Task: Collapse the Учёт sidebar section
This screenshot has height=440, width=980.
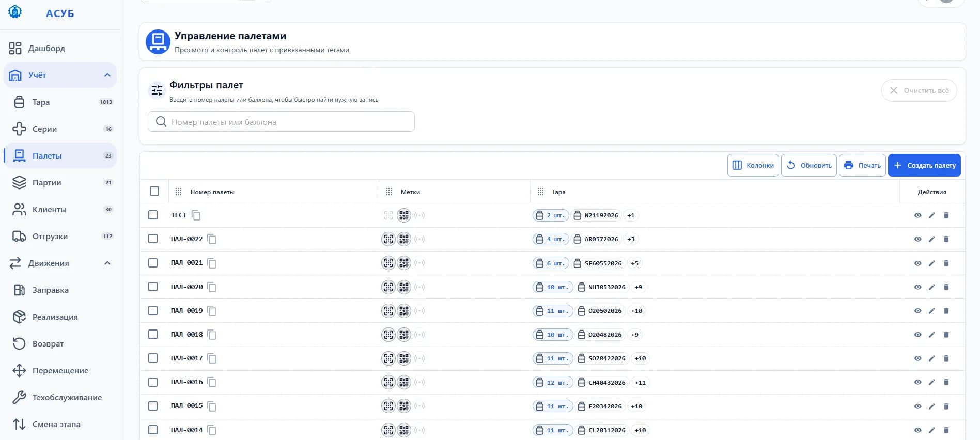Action: (x=107, y=75)
